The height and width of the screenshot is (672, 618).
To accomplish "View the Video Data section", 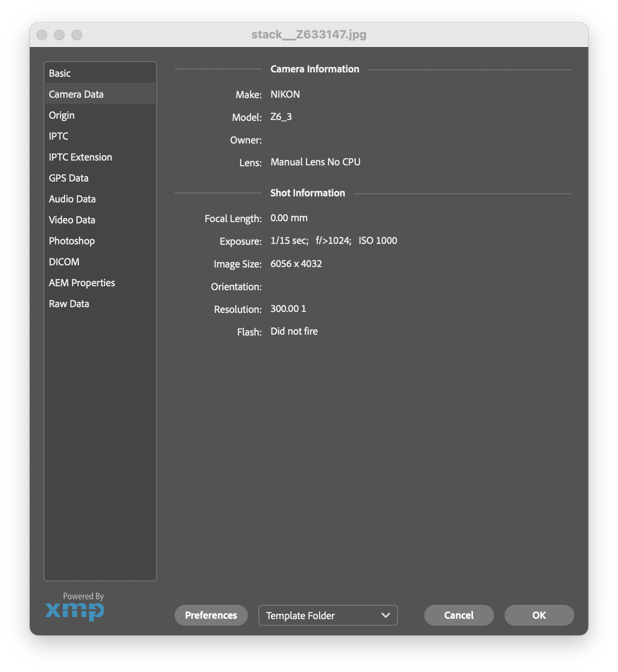I will point(100,219).
